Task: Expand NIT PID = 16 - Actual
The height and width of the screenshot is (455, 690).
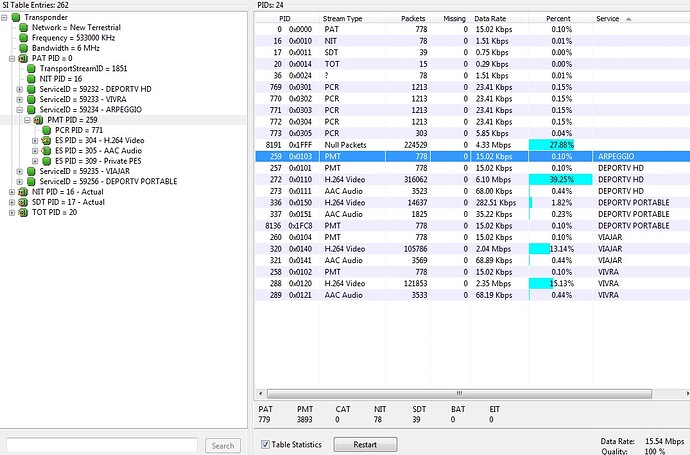Action: [12, 192]
